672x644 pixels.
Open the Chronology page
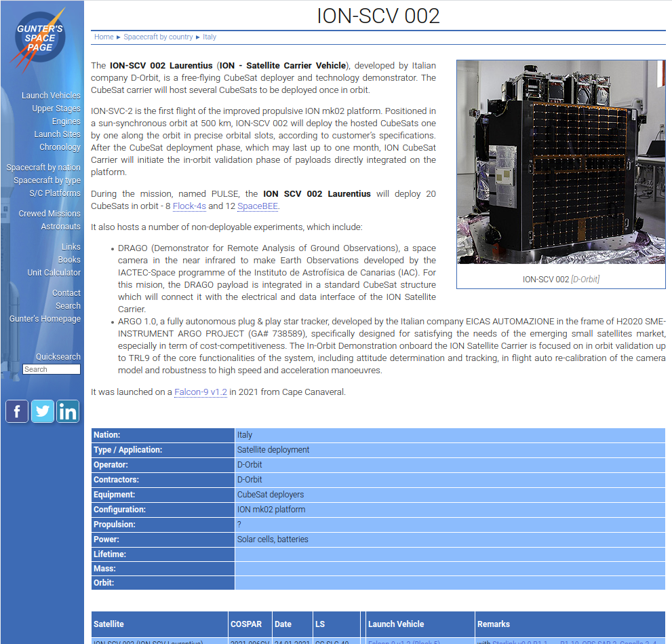point(60,147)
